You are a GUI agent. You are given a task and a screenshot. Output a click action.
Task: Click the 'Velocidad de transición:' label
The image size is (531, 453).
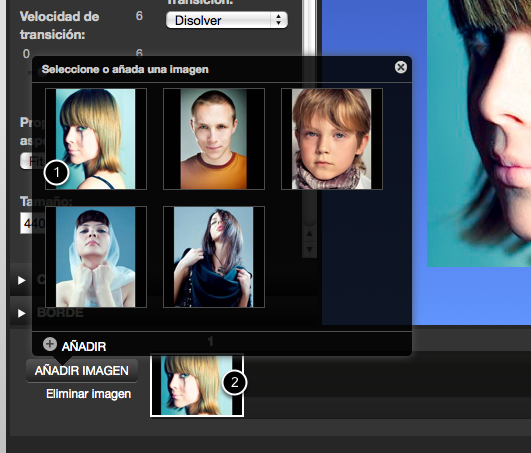59,25
